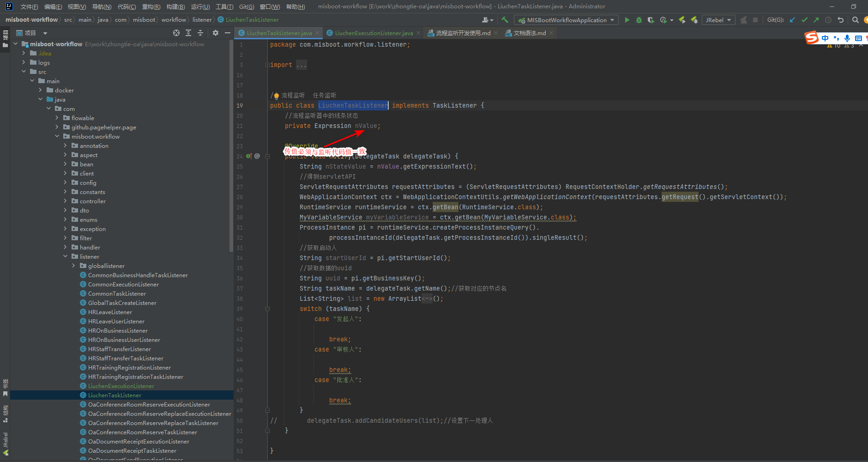The height and width of the screenshot is (462, 868).
Task: Click the warnings indicator in the editor corner
Action: (841, 46)
